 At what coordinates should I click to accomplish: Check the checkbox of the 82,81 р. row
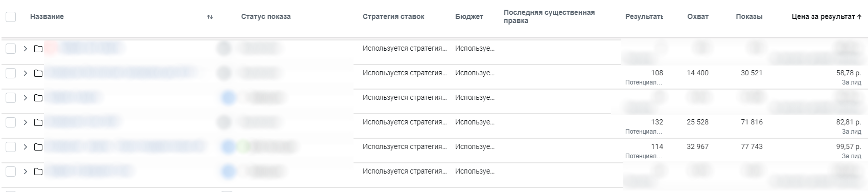[11, 122]
